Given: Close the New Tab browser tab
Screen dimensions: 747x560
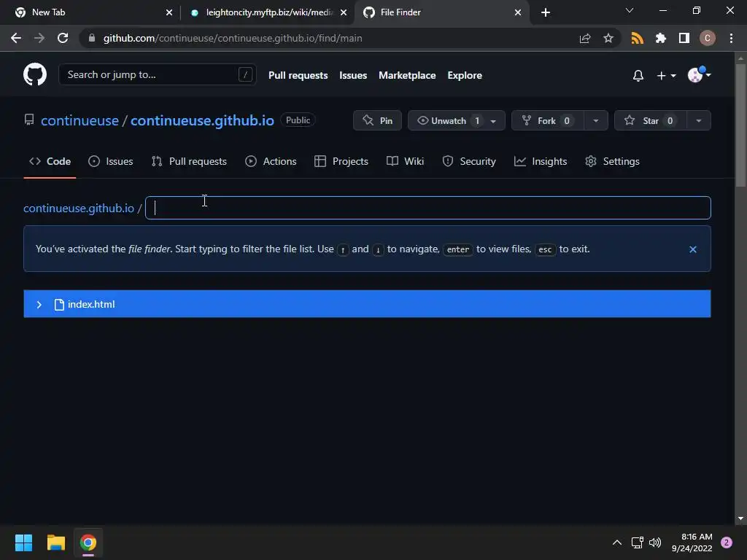Looking at the screenshot, I should [x=169, y=12].
